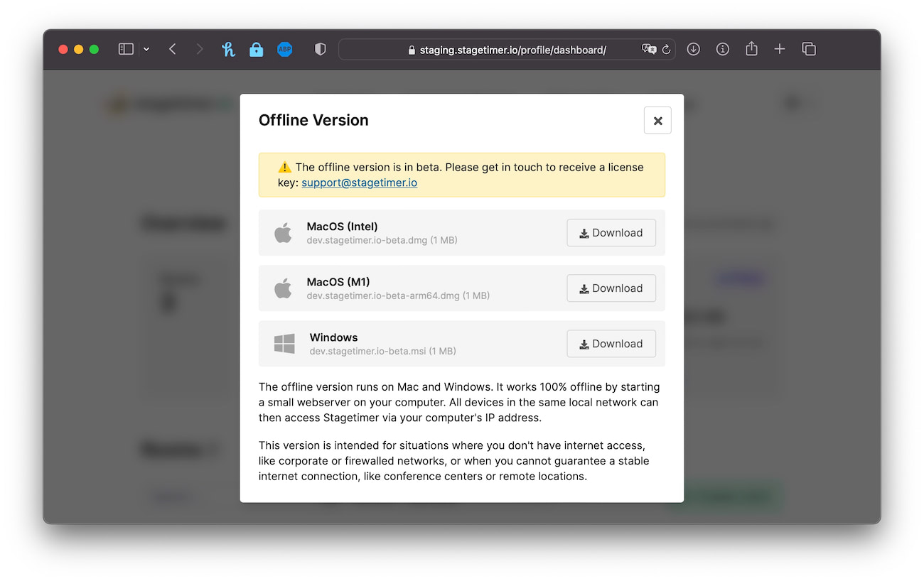The image size is (924, 581).
Task: Show the tab overview grid
Action: click(809, 49)
